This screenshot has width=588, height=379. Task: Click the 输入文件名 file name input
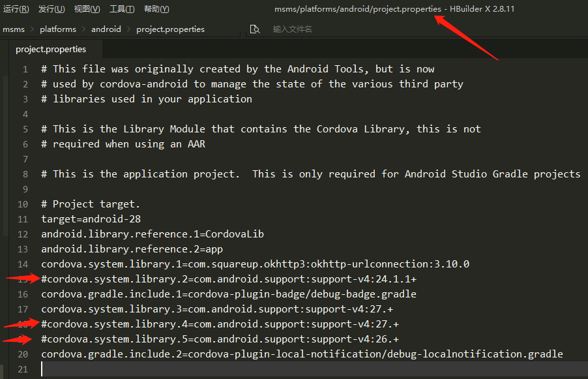(x=292, y=29)
